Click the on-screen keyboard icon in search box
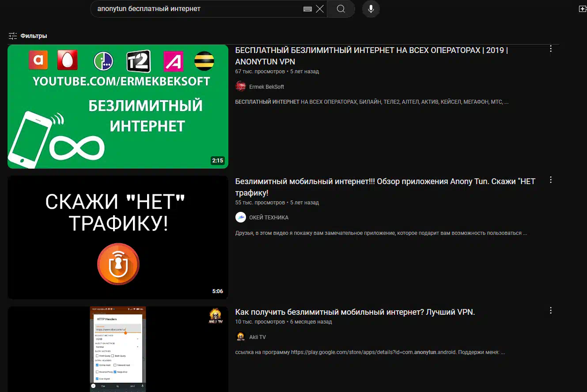This screenshot has width=587, height=392. [308, 9]
